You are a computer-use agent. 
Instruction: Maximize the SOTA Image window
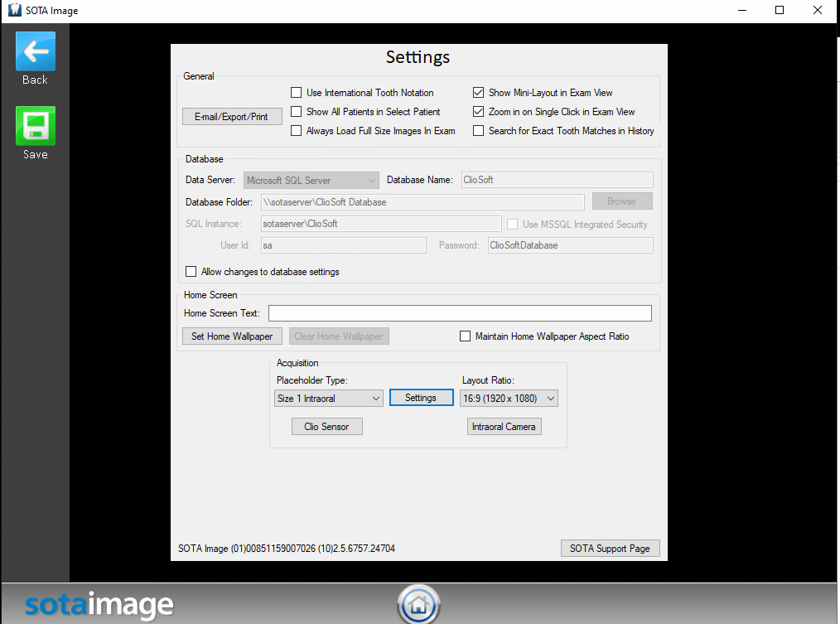[780, 10]
